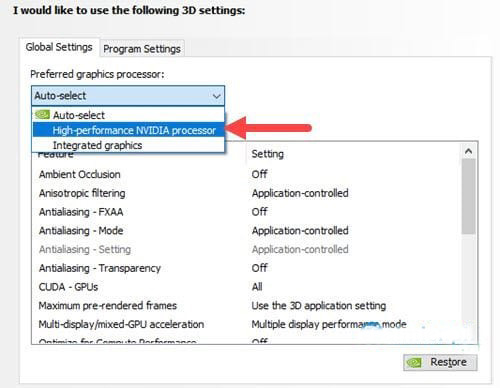Select the Anisotropic filtering row
The image size is (500, 388).
tap(246, 193)
